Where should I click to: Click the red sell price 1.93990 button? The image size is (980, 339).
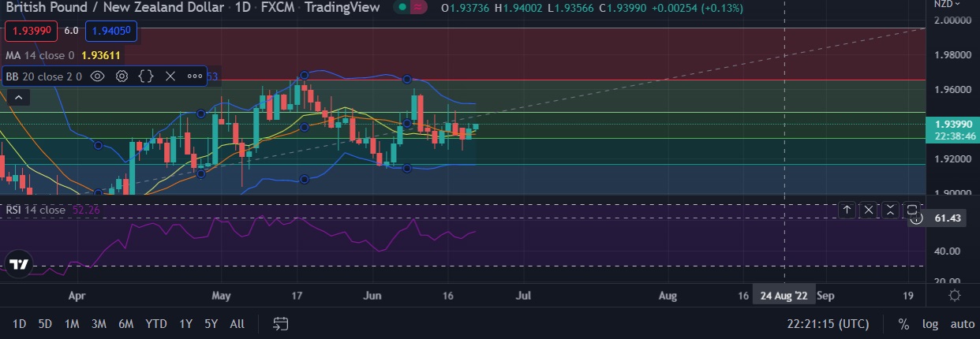point(31,32)
